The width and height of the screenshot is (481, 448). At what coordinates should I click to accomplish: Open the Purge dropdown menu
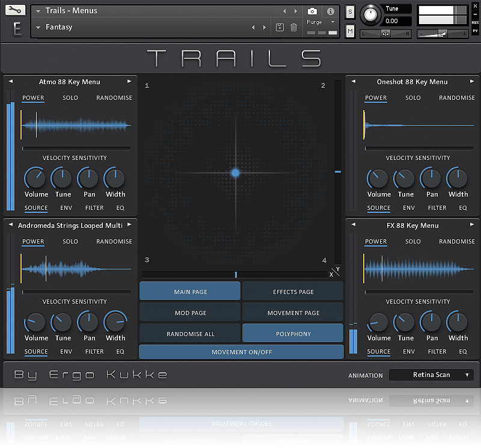[x=321, y=22]
